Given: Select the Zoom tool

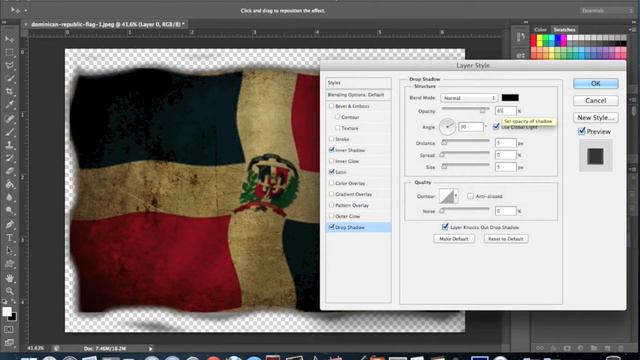Looking at the screenshot, I should point(9,291).
